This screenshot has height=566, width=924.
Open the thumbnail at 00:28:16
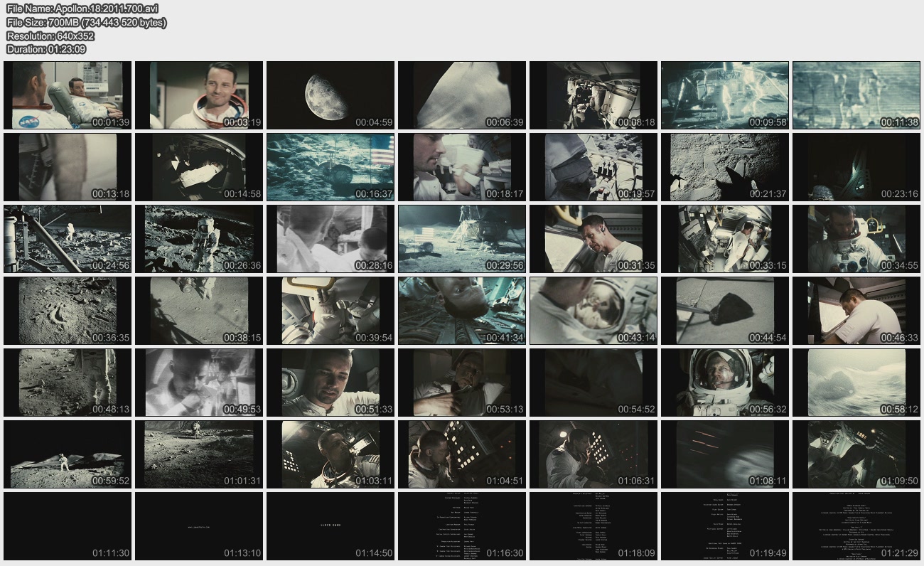[x=331, y=239]
